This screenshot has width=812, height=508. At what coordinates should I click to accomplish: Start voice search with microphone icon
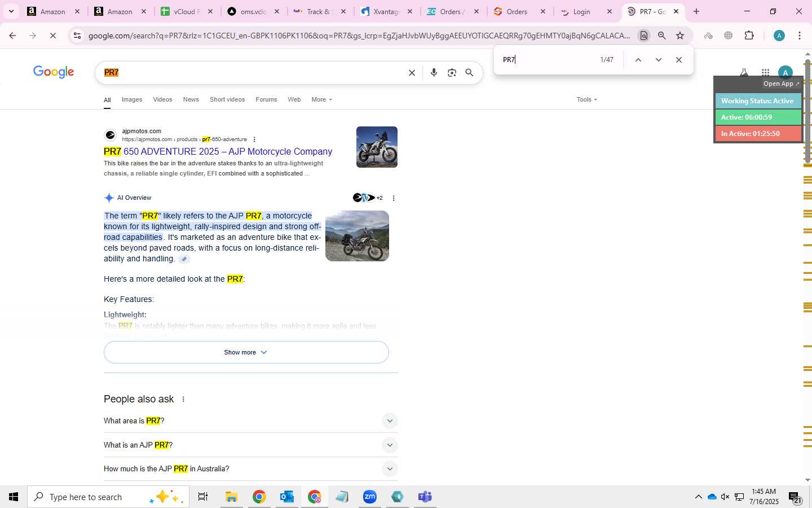click(x=434, y=73)
